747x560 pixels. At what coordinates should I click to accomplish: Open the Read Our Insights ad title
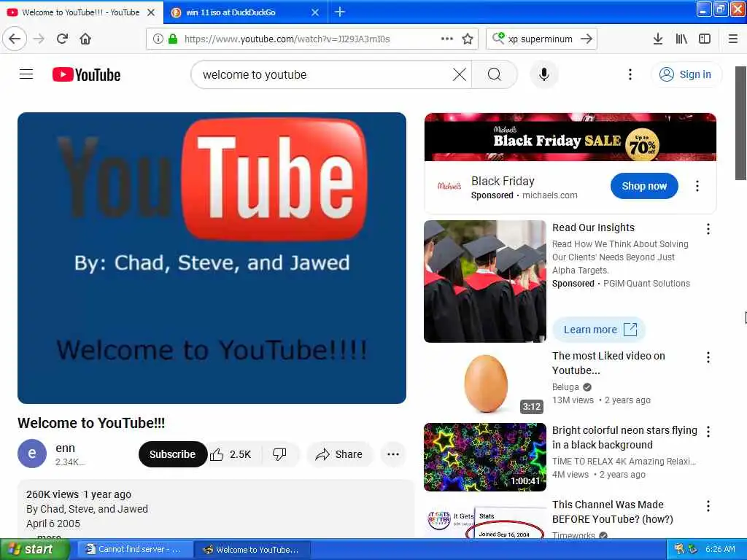(x=593, y=227)
